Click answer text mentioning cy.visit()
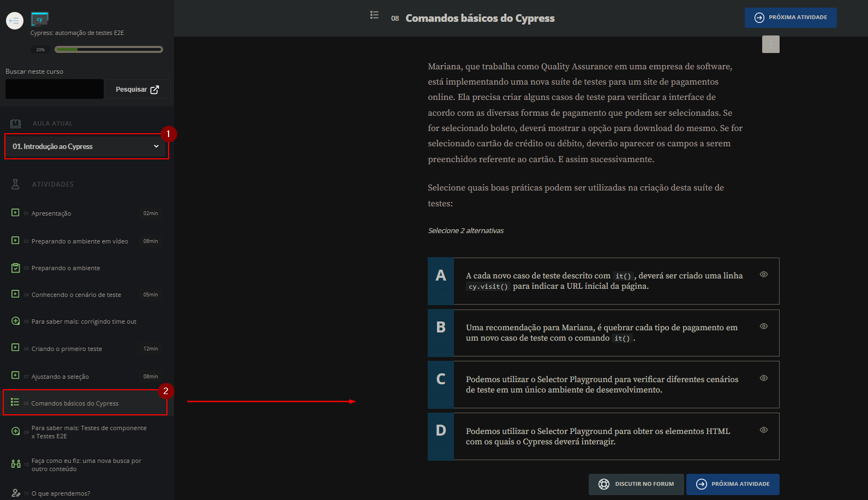The width and height of the screenshot is (868, 500). [x=604, y=281]
